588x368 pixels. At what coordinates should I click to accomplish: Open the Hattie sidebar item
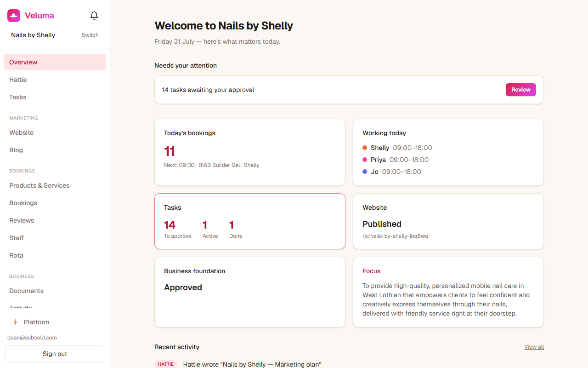pyautogui.click(x=55, y=80)
